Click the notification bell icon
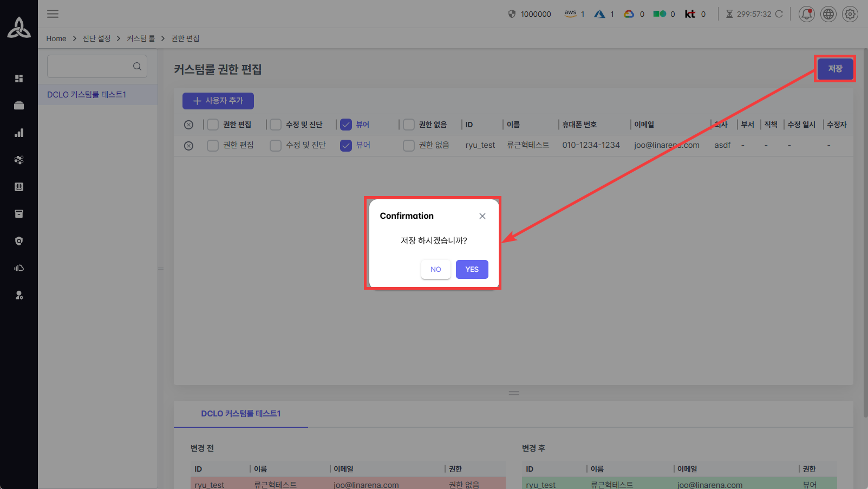This screenshot has height=489, width=868. click(x=806, y=14)
